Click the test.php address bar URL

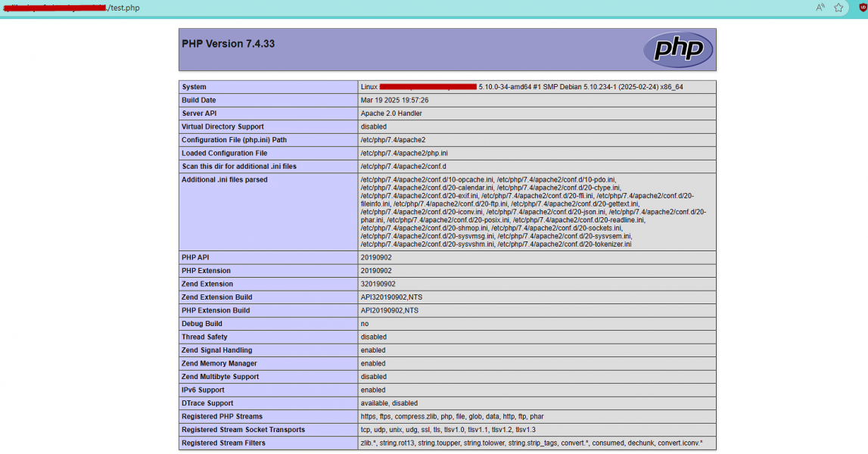pyautogui.click(x=72, y=8)
